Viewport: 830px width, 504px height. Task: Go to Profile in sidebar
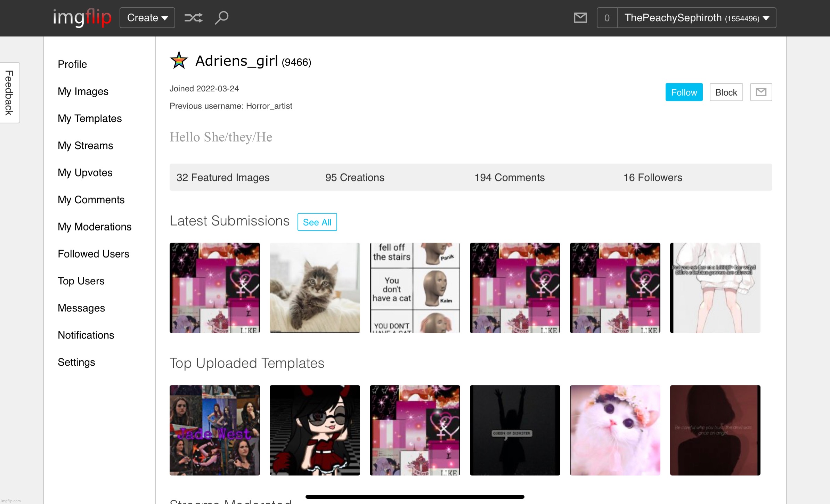72,64
